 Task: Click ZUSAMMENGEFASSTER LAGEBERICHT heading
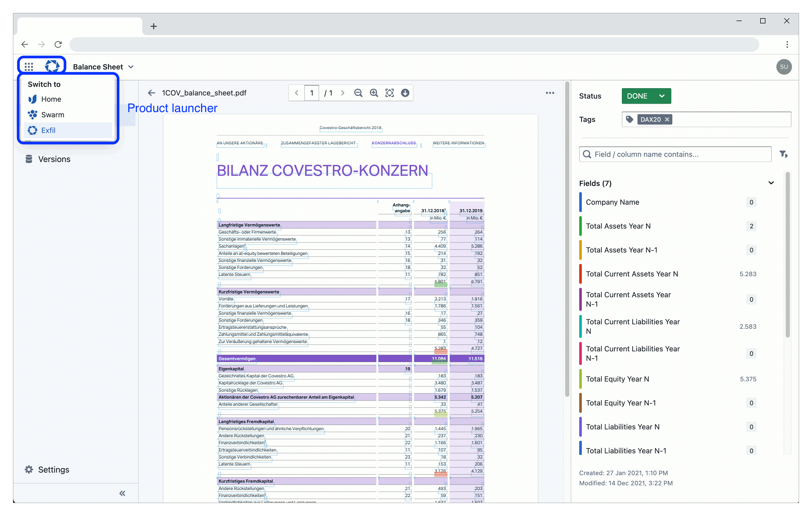coord(318,143)
